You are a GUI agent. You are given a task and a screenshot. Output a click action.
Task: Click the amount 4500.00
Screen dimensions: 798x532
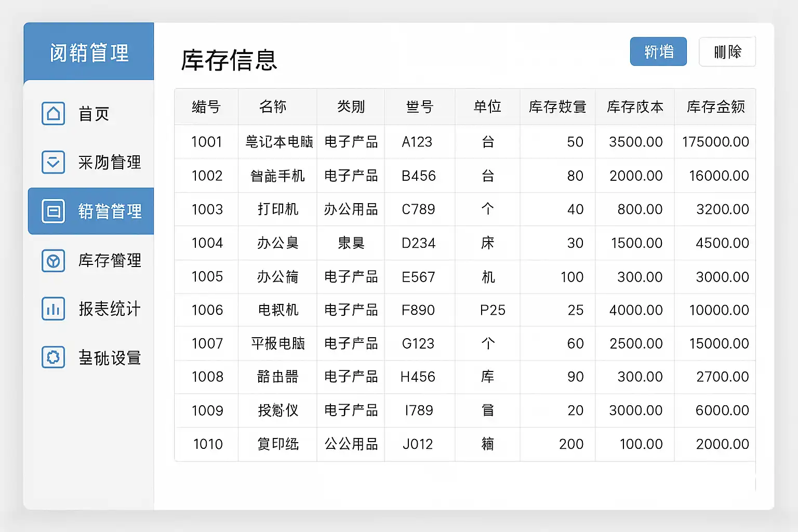[x=723, y=243]
